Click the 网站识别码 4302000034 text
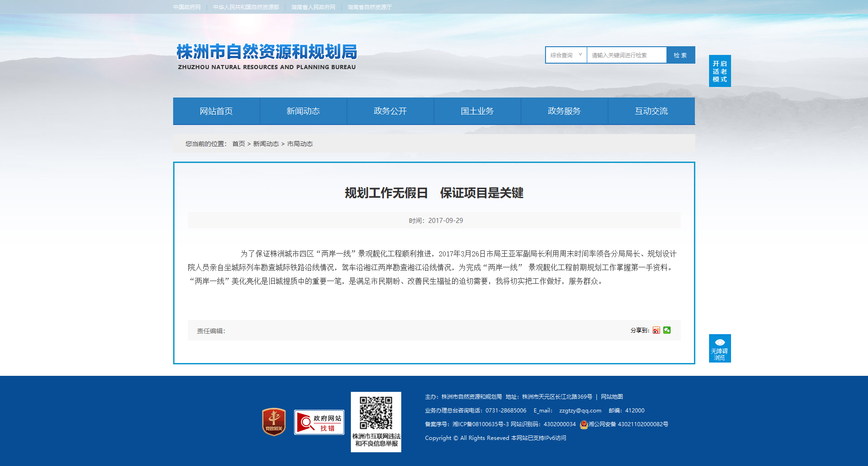This screenshot has height=466, width=868. point(543,424)
